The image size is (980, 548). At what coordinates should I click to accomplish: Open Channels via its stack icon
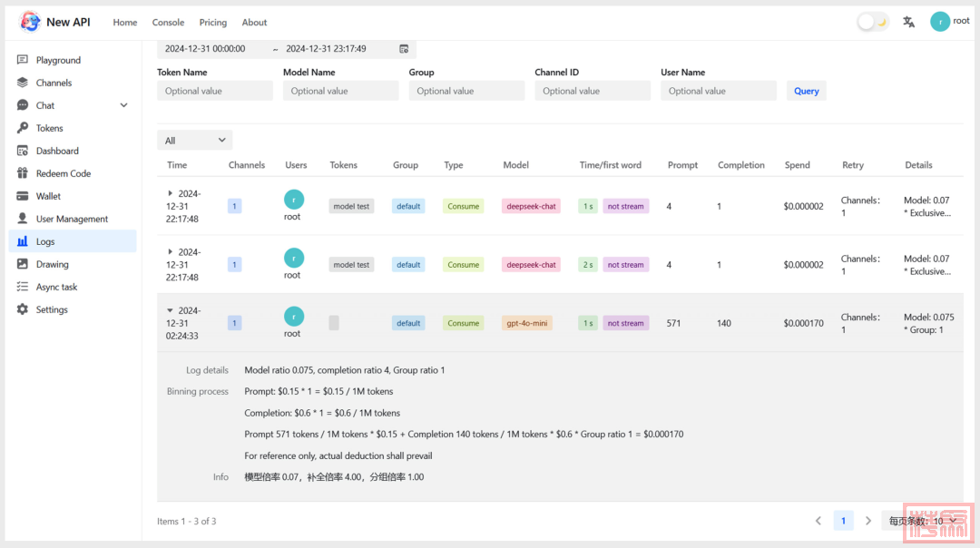coord(23,83)
